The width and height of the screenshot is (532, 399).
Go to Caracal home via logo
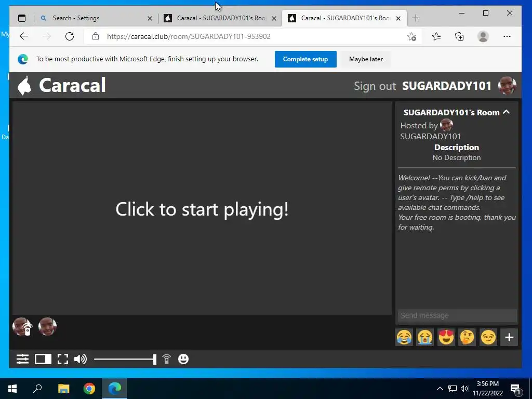62,85
